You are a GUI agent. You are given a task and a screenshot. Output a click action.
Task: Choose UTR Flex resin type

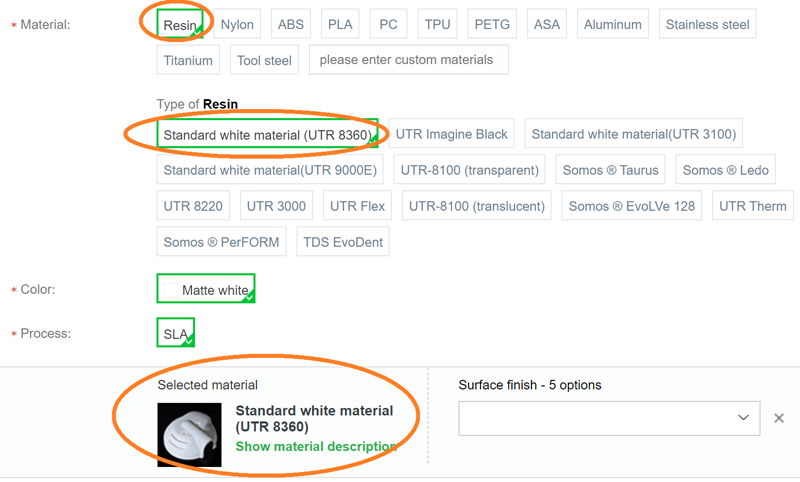click(357, 206)
